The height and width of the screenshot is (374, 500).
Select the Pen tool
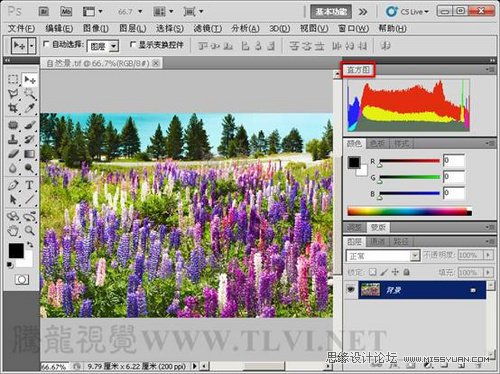(13, 185)
